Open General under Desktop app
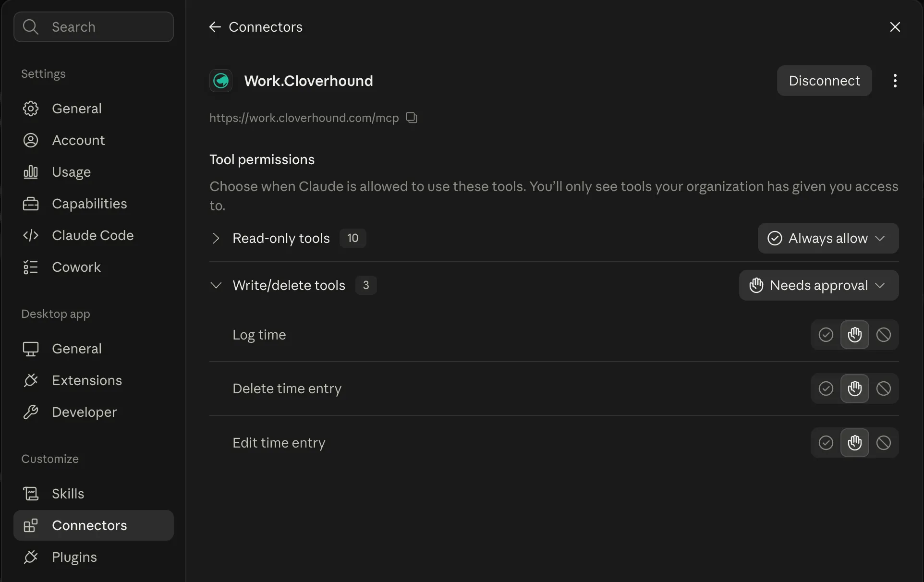 [x=93, y=349]
